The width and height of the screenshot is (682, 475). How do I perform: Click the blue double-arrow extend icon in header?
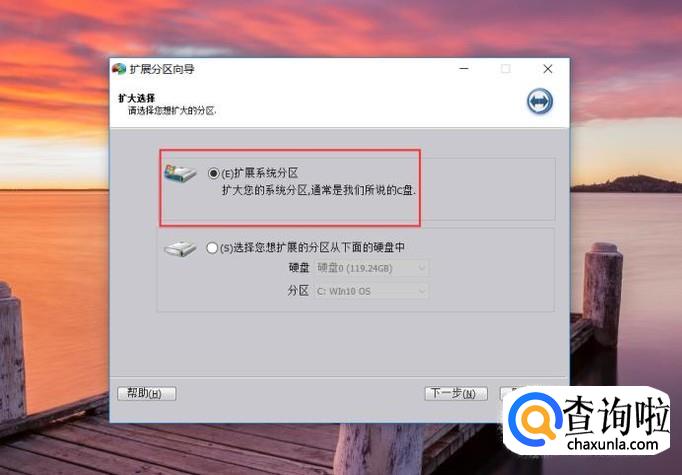[x=540, y=101]
